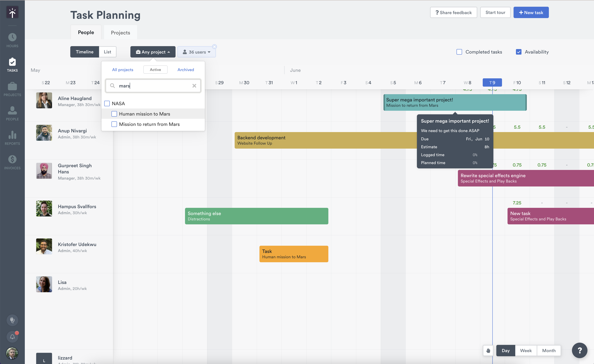Click the Start tour button
This screenshot has height=364, width=594.
coord(495,12)
